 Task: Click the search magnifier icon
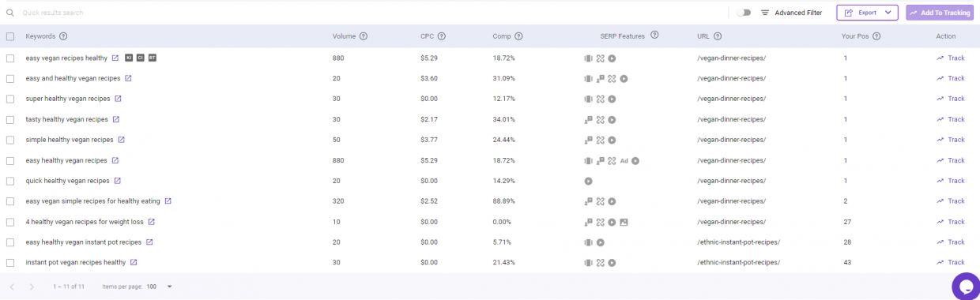[10, 13]
